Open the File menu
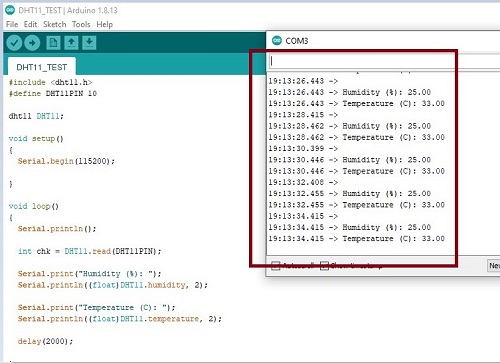 (x=12, y=24)
